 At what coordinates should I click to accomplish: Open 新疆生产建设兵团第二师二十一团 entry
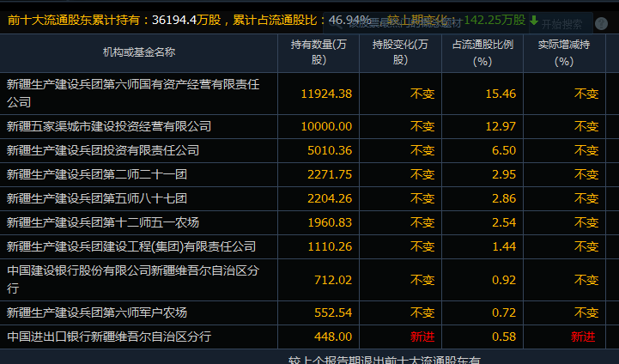coord(96,174)
